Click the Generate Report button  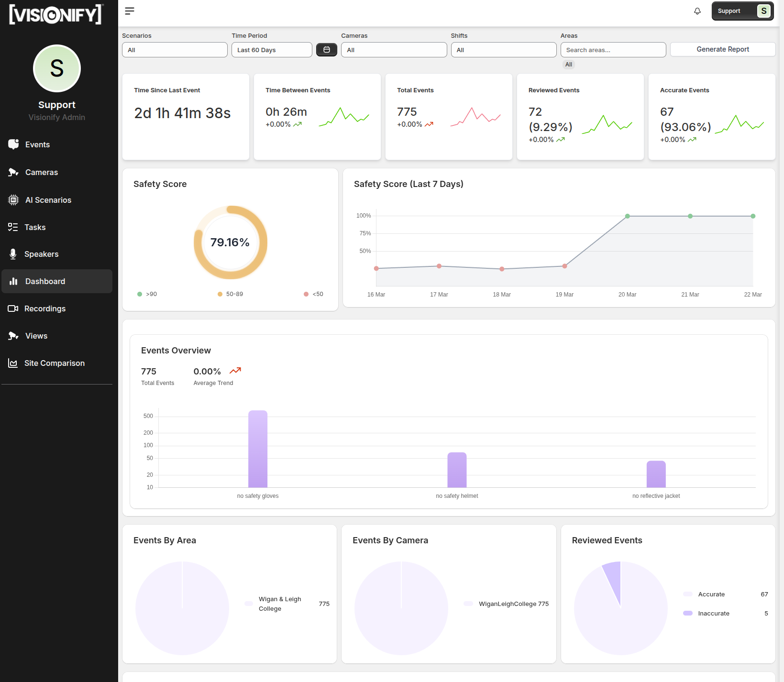click(x=723, y=49)
